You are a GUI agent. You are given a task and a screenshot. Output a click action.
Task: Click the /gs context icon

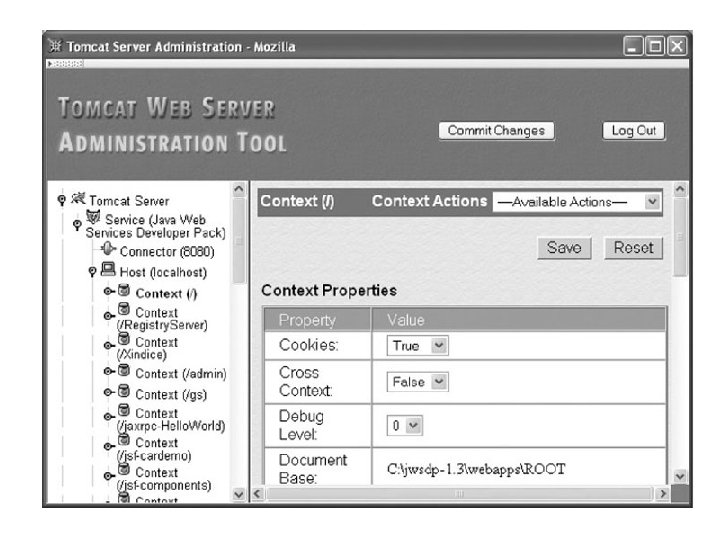click(124, 391)
